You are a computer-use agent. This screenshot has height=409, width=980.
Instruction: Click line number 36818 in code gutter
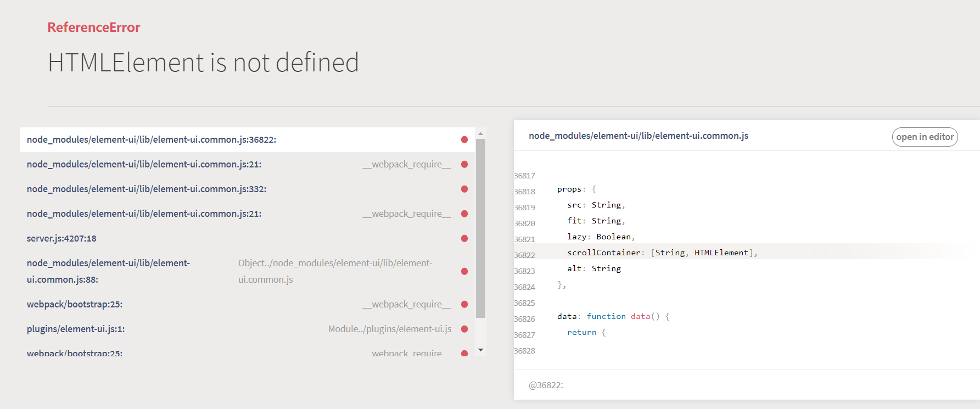point(524,192)
